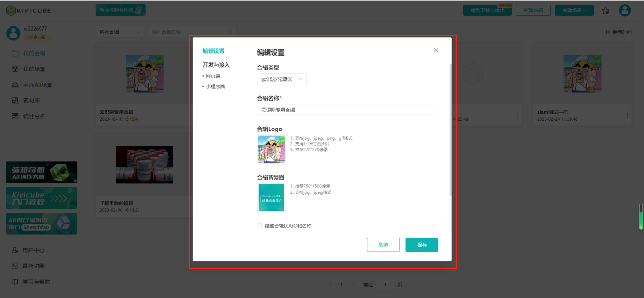Click the 平面AR场景 icon in sidebar
The height and width of the screenshot is (298, 644).
point(15,85)
